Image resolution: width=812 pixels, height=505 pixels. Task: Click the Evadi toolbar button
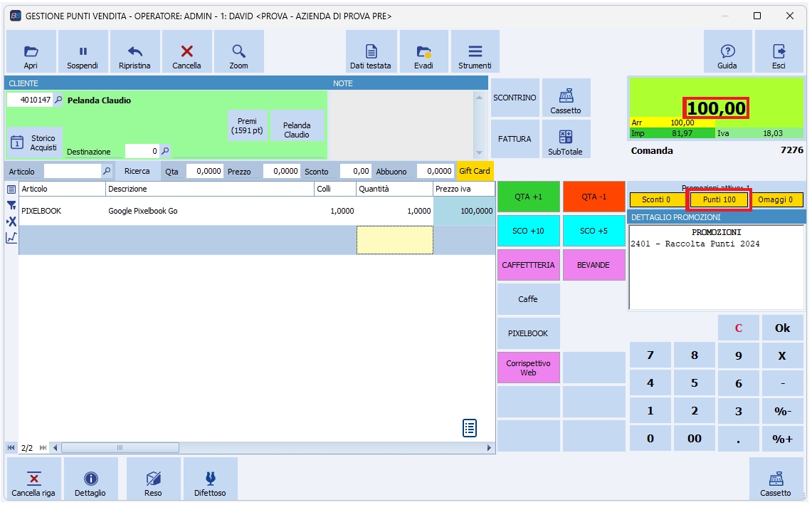point(423,51)
